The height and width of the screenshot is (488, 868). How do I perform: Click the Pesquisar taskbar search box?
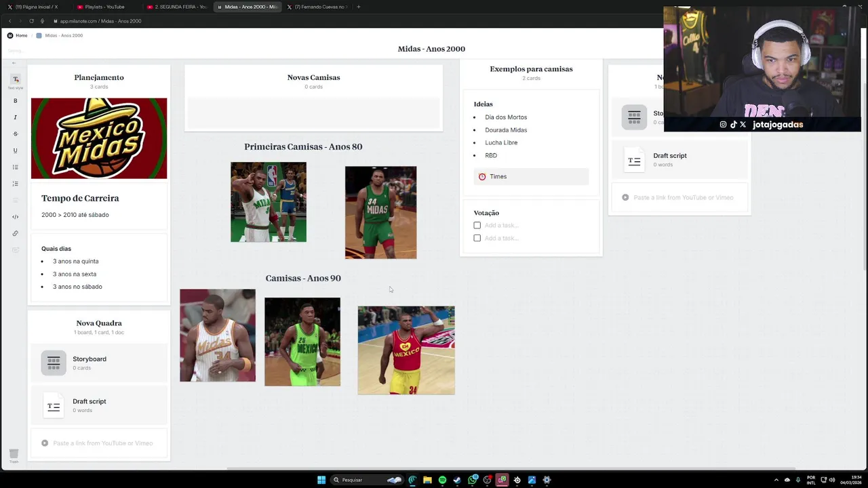point(367,480)
